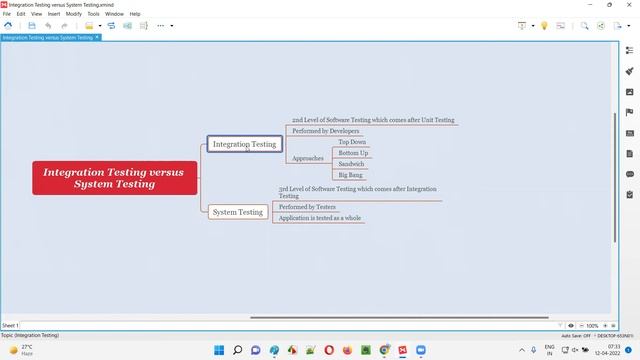
Task: Click the actual size icon right of the zoom-in plus
Action: 613,326
